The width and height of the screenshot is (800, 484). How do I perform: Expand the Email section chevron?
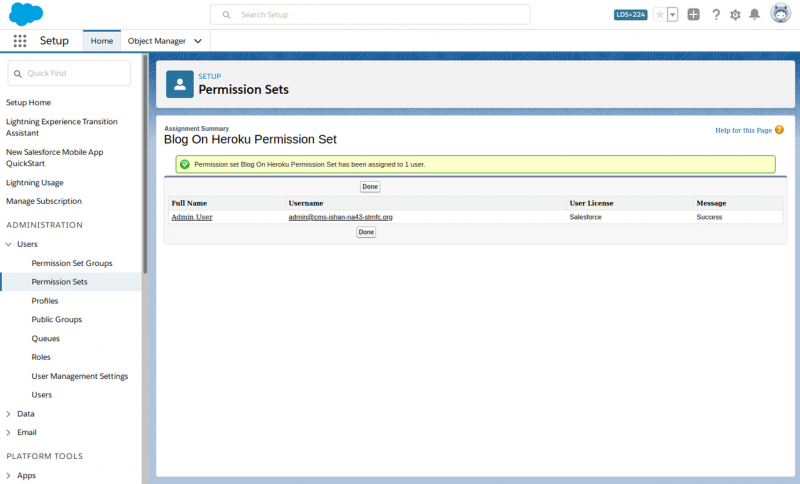(x=8, y=432)
